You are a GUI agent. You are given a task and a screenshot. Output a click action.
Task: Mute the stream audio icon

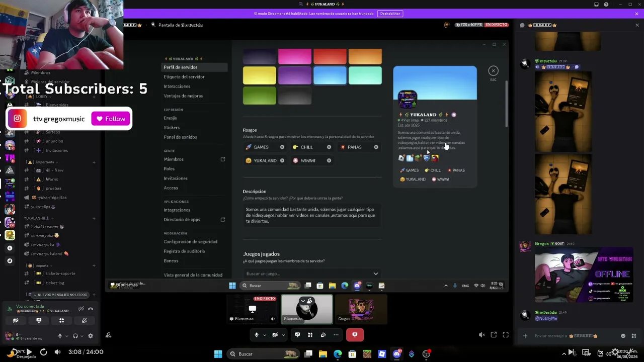click(x=481, y=335)
